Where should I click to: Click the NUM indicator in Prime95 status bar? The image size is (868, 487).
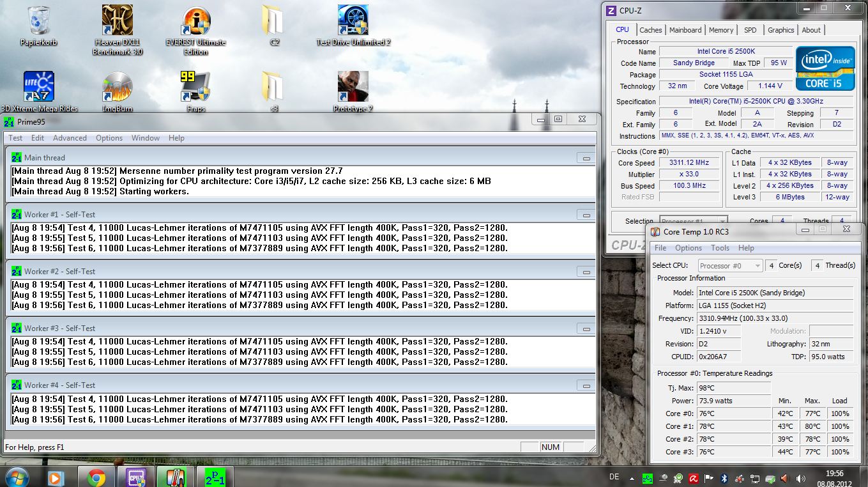pos(551,447)
